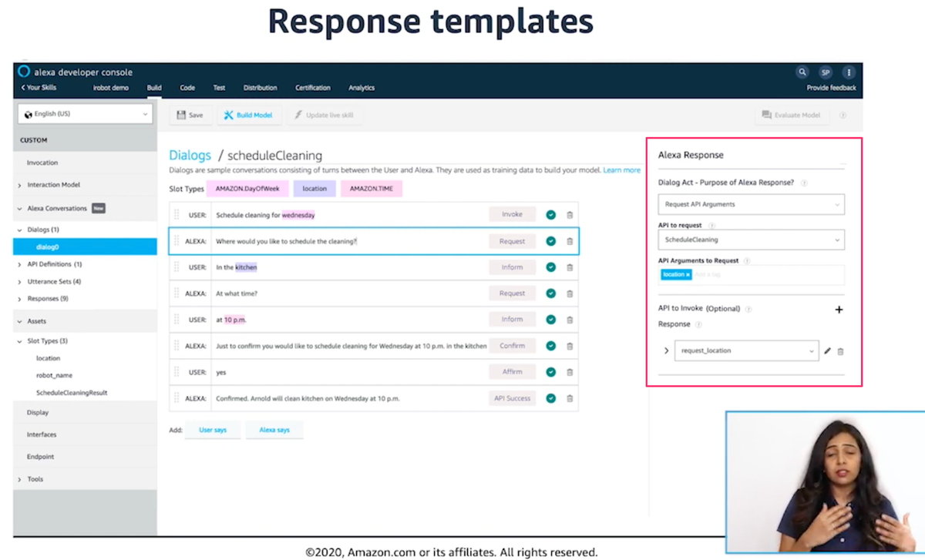925x560 pixels.
Task: Open the robot_name slot type
Action: click(55, 375)
